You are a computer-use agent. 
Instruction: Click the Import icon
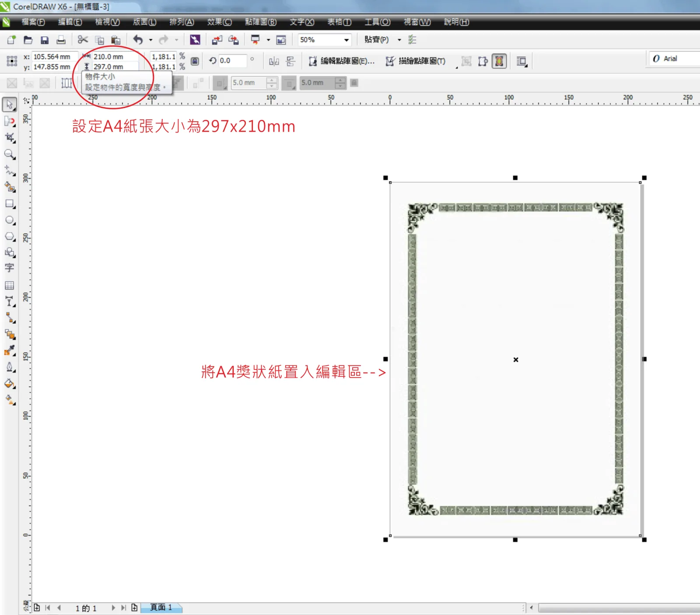[x=217, y=40]
